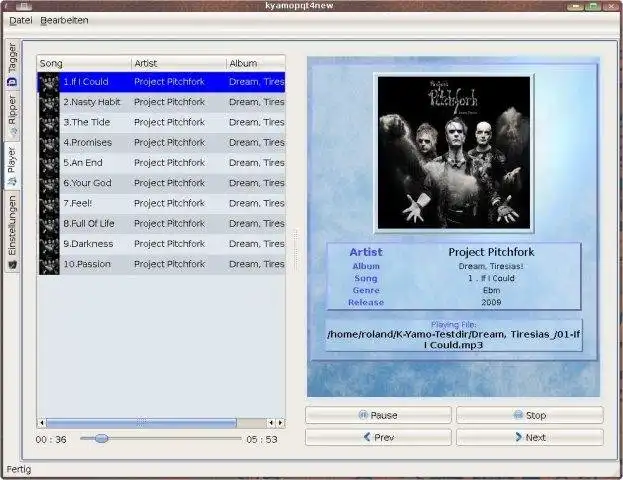Click the Player tab icon
This screenshot has height=480, width=623.
tap(12, 182)
